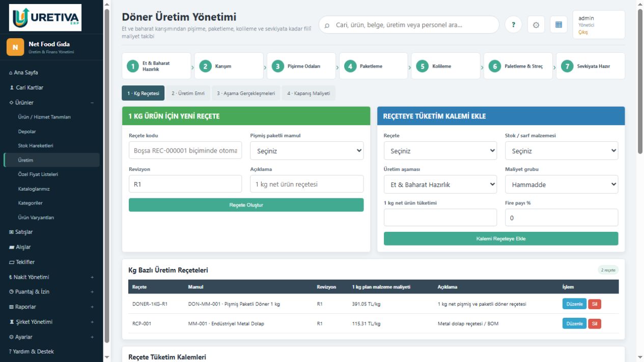
Task: Select step 5 Kolileme
Action: (445, 66)
